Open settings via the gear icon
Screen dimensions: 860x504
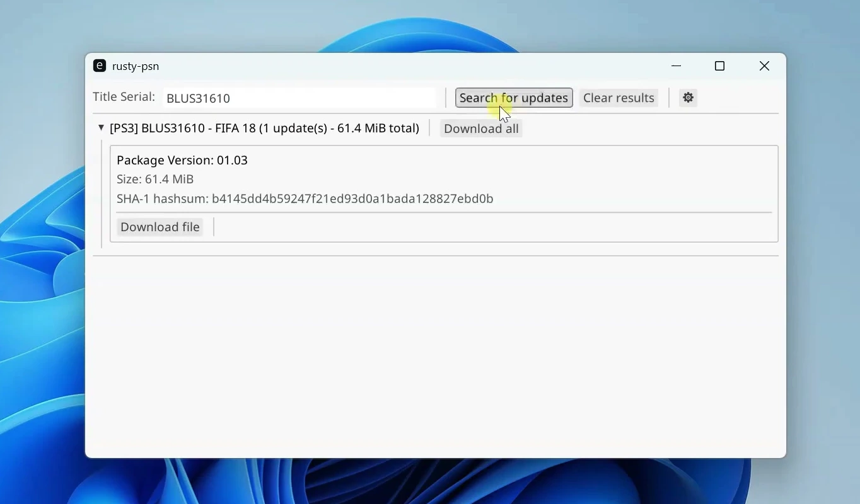click(x=688, y=98)
